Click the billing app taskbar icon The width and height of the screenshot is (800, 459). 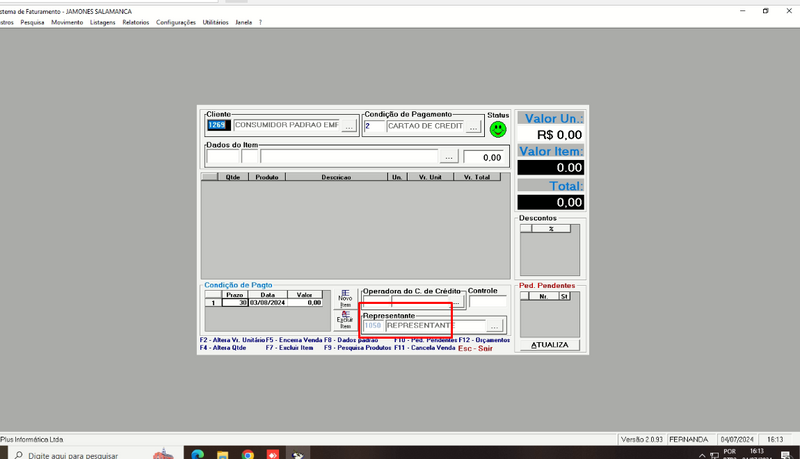click(x=298, y=454)
